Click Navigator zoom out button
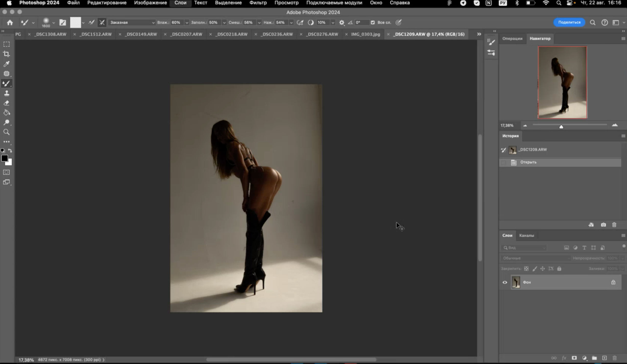627x364 pixels. 525,126
